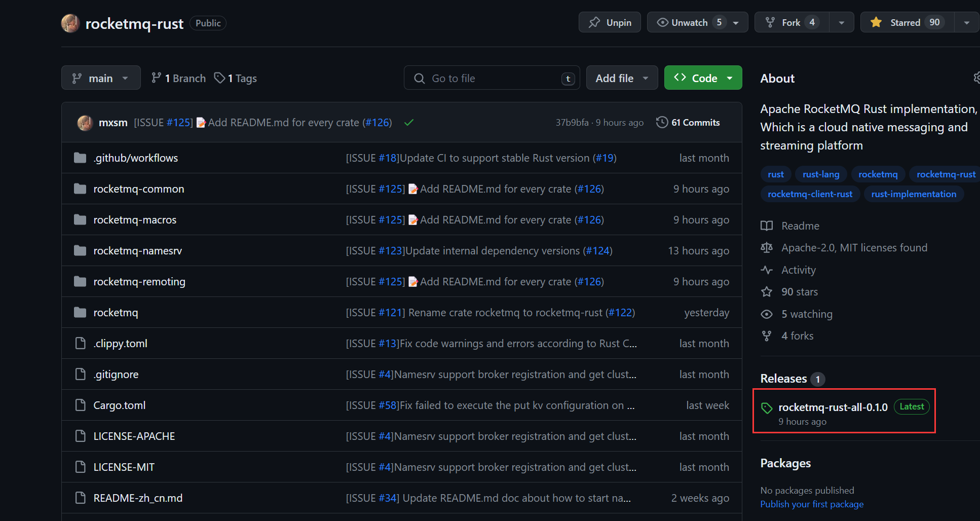
Task: View the 1 Branch link
Action: point(179,78)
